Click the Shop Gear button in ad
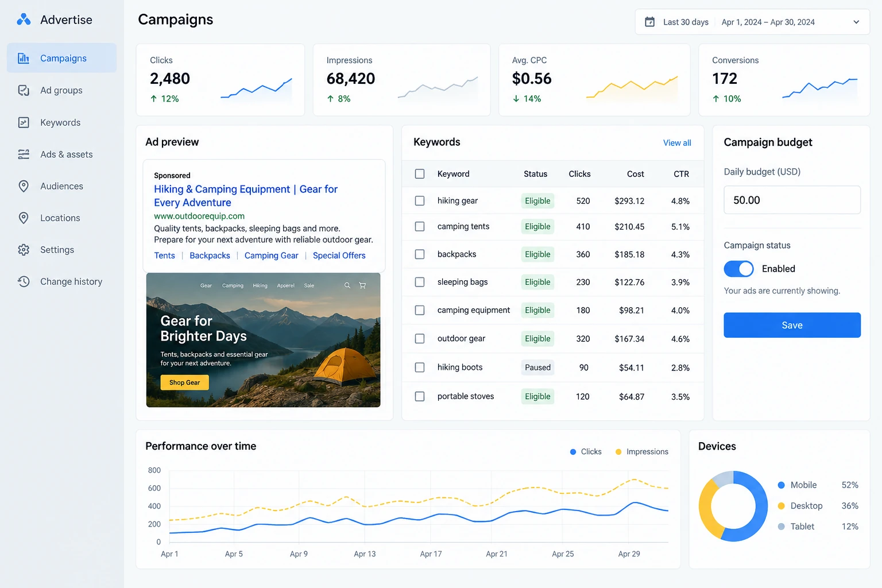The image size is (882, 588). pos(184,382)
